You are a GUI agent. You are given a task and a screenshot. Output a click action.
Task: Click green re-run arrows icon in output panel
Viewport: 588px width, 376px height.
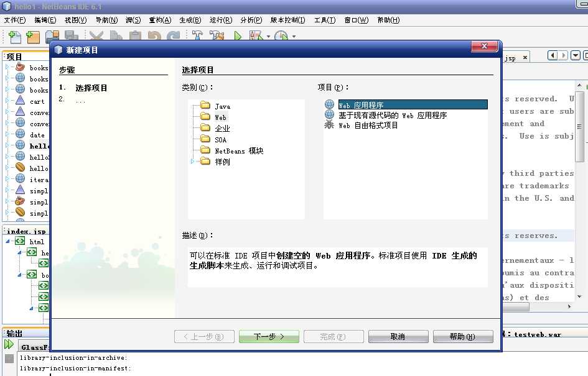point(9,344)
